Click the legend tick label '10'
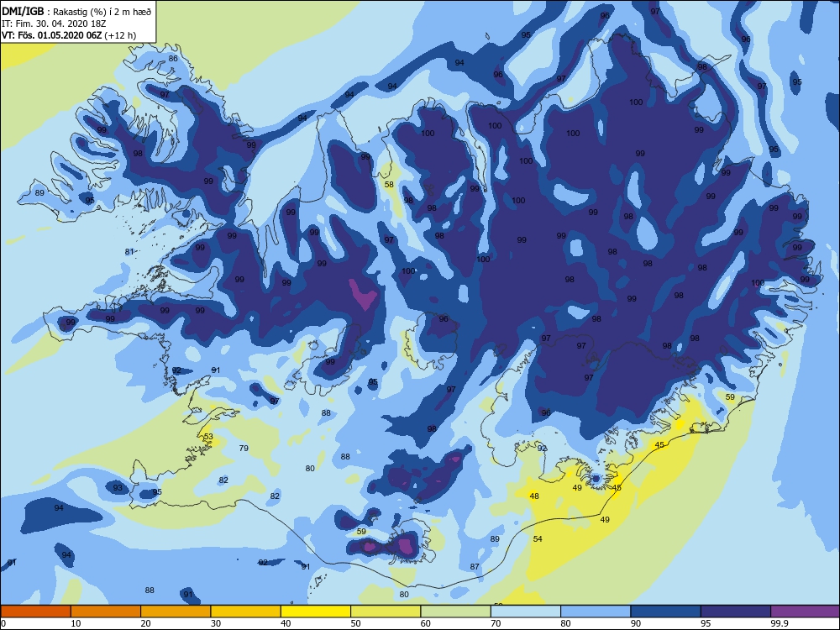 click(x=76, y=623)
